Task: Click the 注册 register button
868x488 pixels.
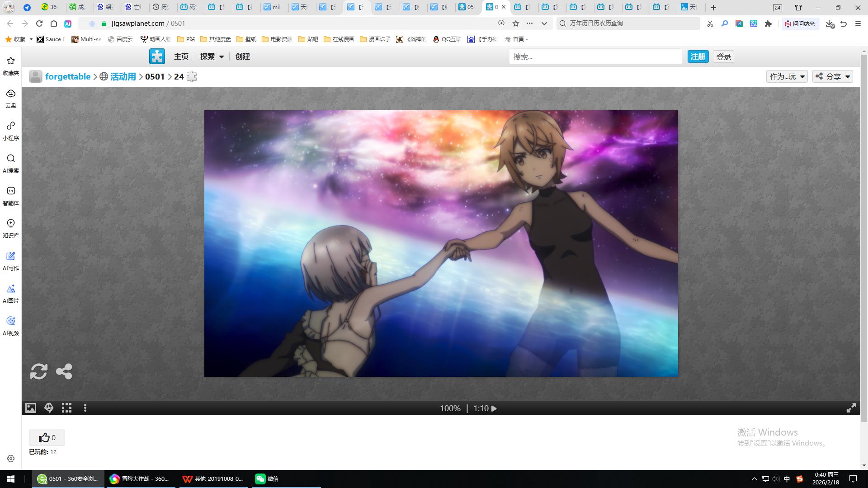Action: point(698,56)
